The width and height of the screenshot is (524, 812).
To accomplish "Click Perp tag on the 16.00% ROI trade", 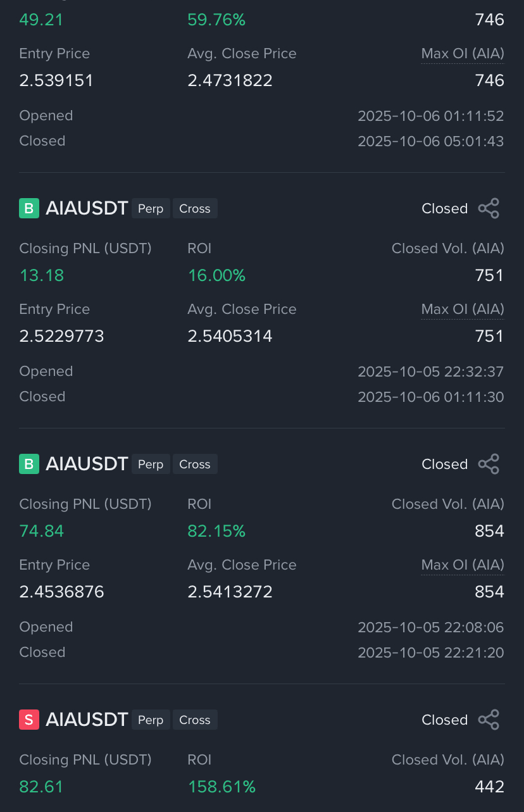I will (151, 208).
